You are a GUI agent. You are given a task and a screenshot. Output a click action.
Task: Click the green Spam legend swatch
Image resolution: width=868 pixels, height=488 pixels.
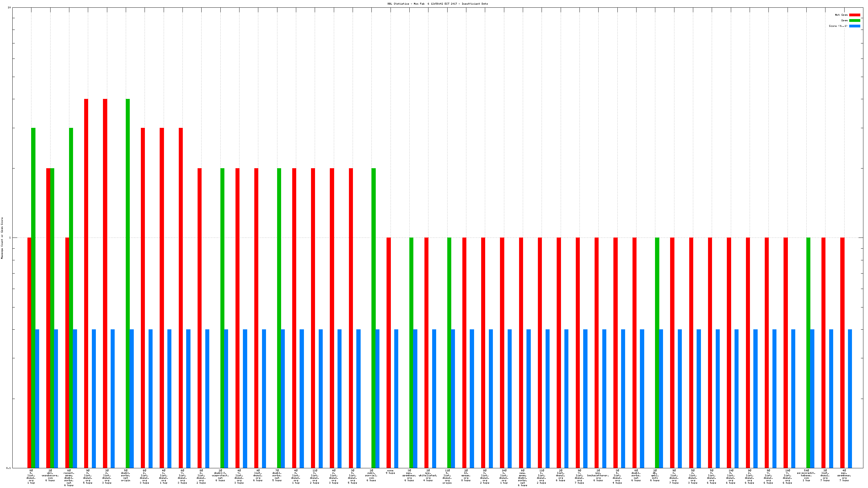pyautogui.click(x=854, y=21)
